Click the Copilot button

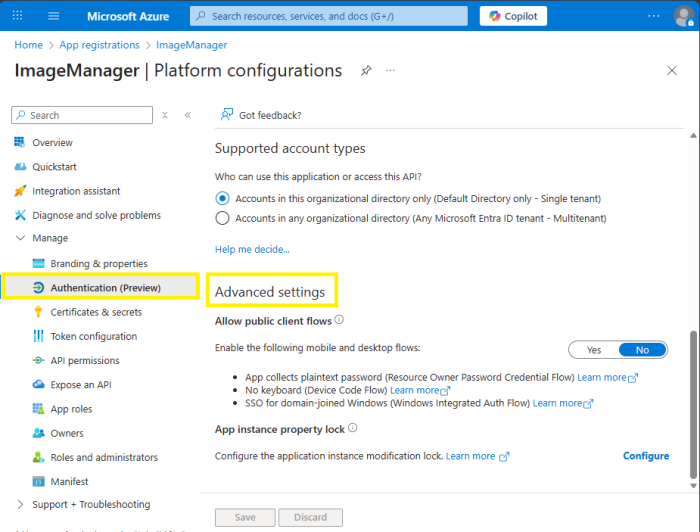[x=513, y=16]
